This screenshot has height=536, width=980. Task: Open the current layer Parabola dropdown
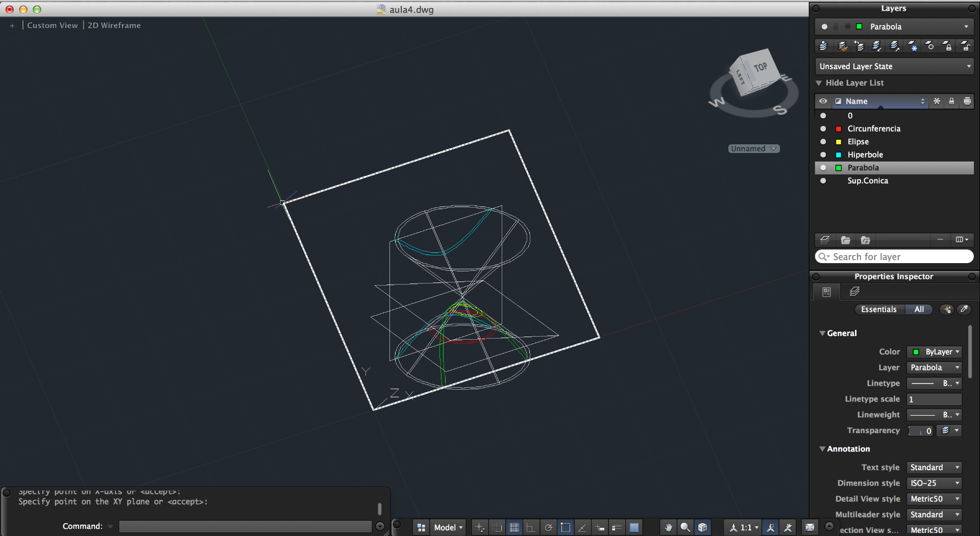pyautogui.click(x=894, y=27)
